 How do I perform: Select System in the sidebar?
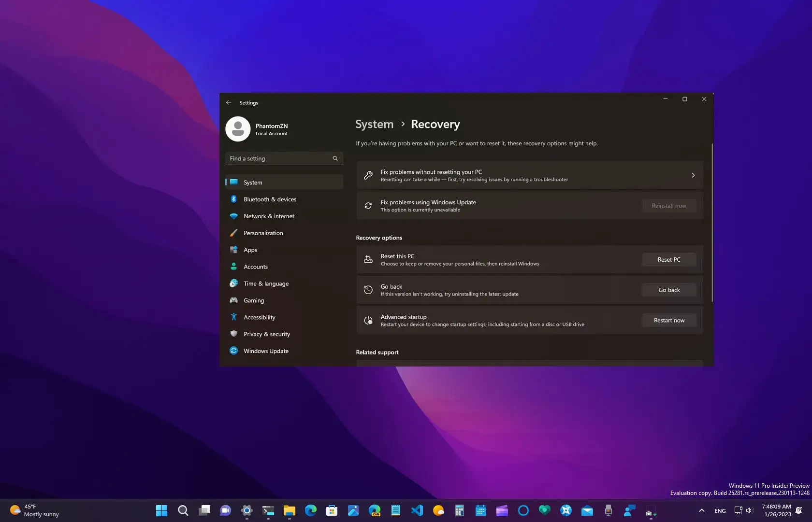tap(284, 182)
